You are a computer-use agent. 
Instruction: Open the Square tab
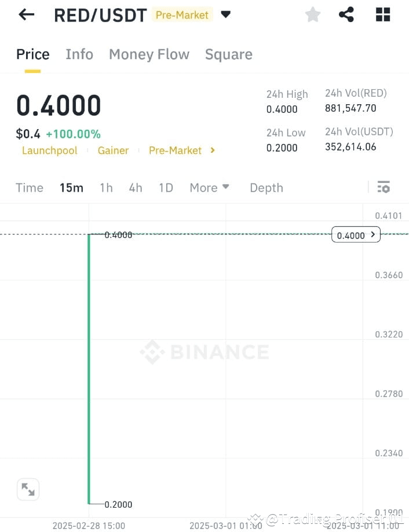point(228,54)
